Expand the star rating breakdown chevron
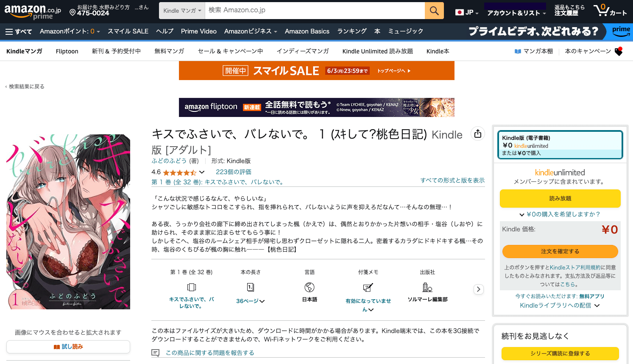The width and height of the screenshot is (633, 364). pyautogui.click(x=202, y=172)
